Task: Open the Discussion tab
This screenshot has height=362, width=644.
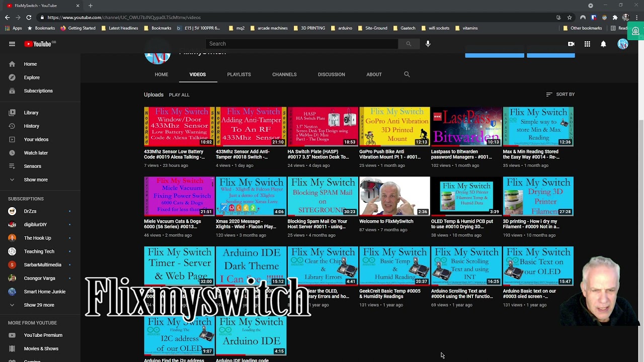Action: pyautogui.click(x=332, y=74)
